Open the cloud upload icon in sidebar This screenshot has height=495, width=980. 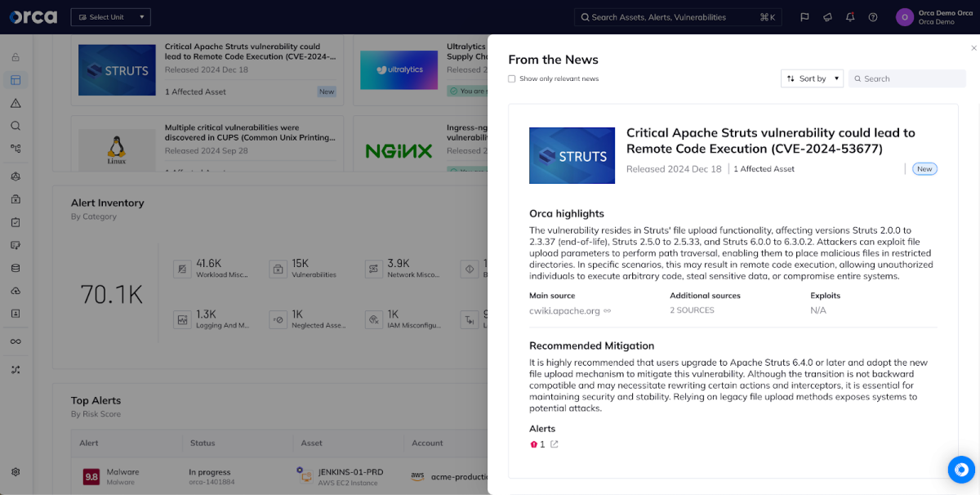pyautogui.click(x=16, y=291)
